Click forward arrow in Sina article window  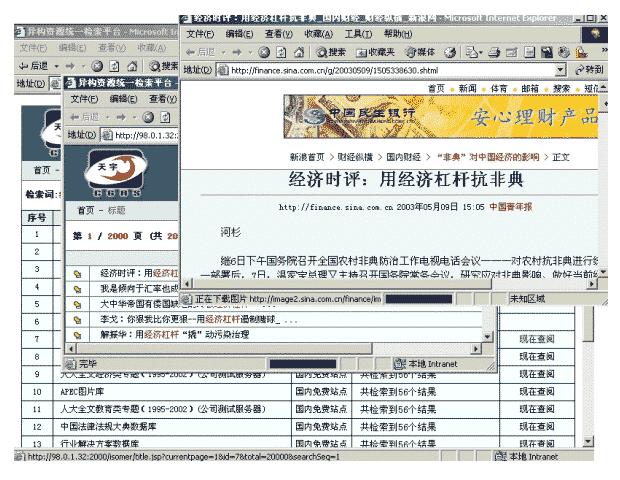click(237, 52)
